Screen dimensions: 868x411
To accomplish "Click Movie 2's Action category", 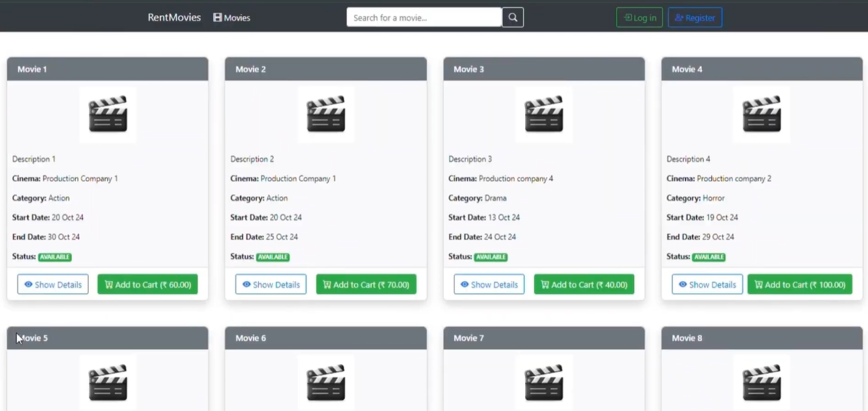I will click(277, 198).
